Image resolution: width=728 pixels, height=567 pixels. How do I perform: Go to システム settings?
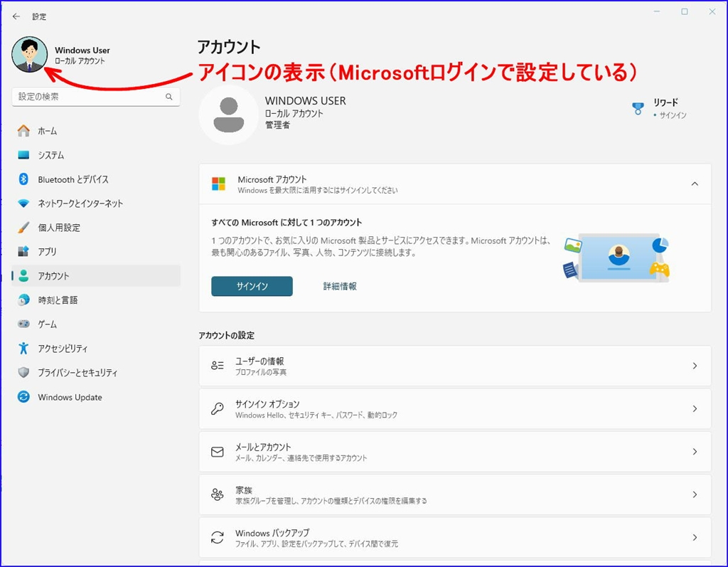click(x=96, y=155)
